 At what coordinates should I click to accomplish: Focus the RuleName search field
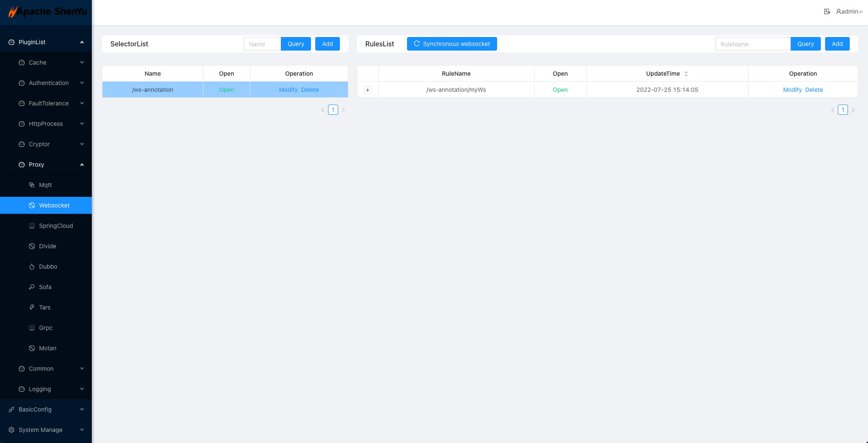click(x=752, y=44)
